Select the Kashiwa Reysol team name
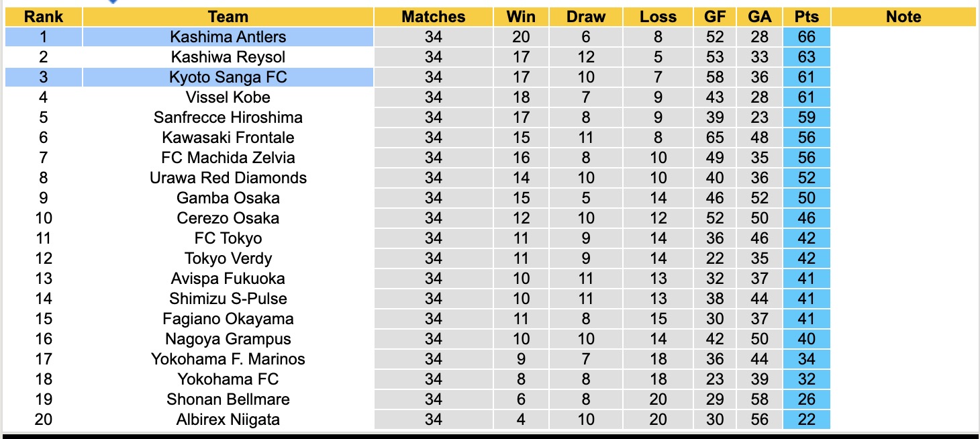Viewport: 980px width, 439px height. pyautogui.click(x=228, y=57)
